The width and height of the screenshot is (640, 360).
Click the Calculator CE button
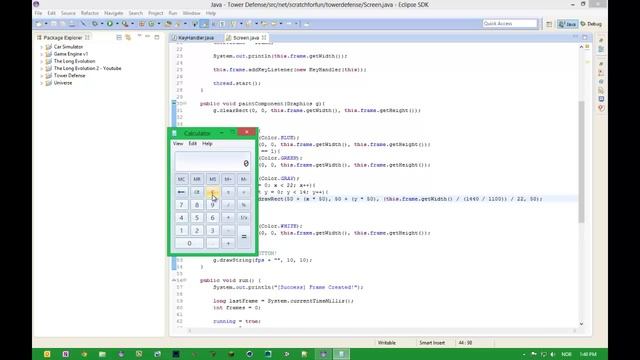coord(197,192)
